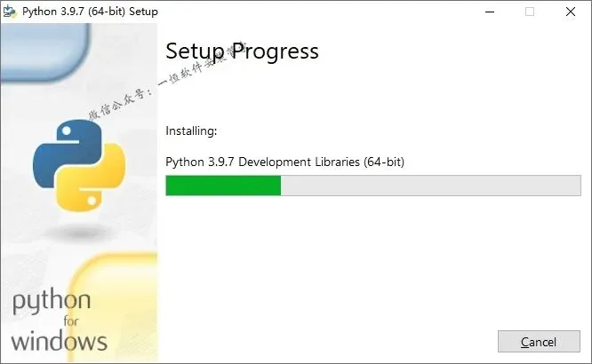This screenshot has width=592, height=364.
Task: Click the shadow beneath the Python logo
Action: point(79,233)
